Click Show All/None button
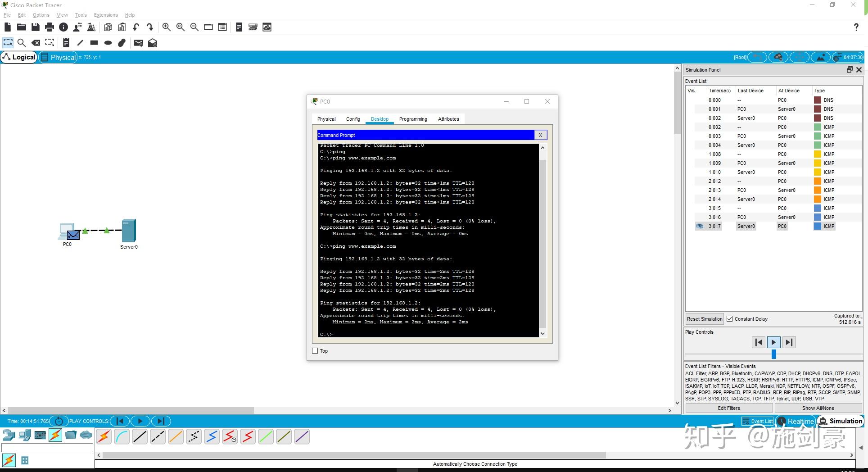Image resolution: width=868 pixels, height=472 pixels. 818,408
